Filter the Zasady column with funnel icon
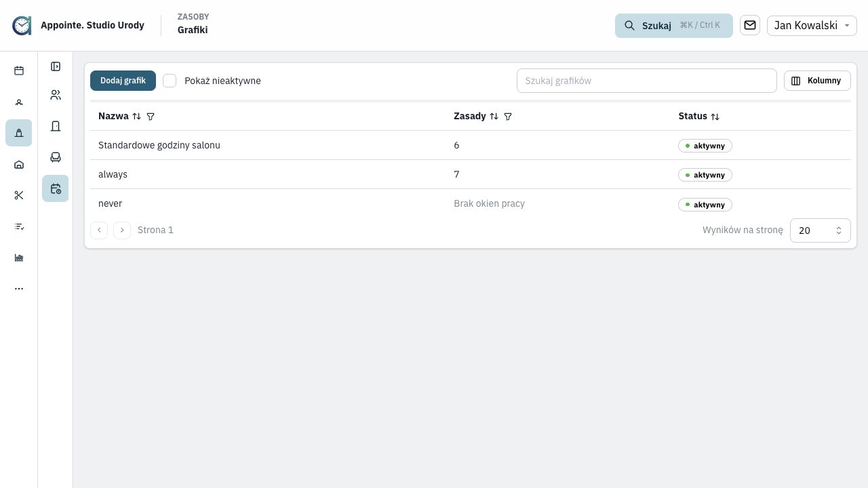Screen dimensions: 868x488 [508, 117]
